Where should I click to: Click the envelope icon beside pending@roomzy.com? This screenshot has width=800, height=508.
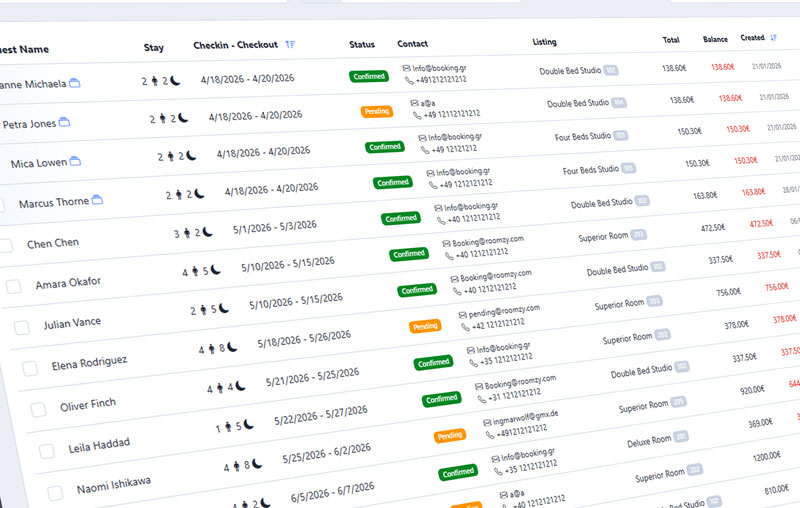[x=463, y=313]
